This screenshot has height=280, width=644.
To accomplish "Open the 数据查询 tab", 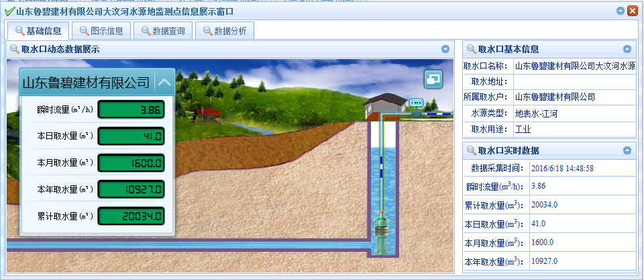I will pos(163,30).
